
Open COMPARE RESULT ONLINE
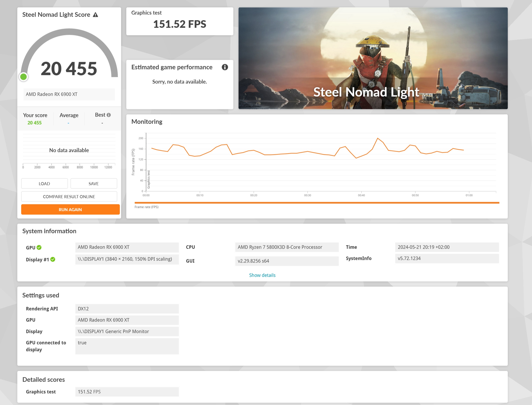coord(69,197)
